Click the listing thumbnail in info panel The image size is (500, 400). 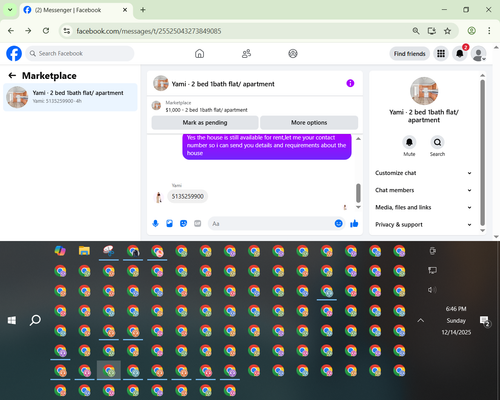click(424, 91)
